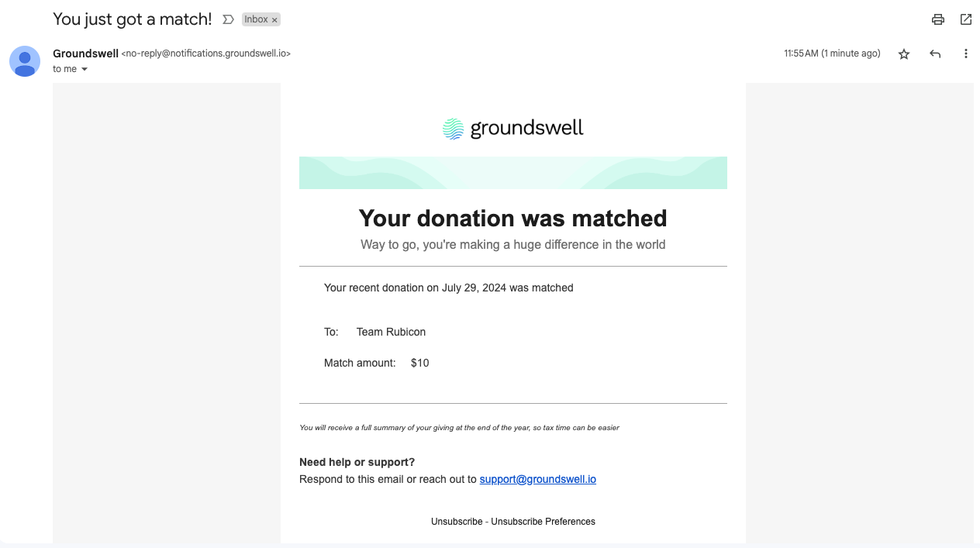
Task: Open Unsubscribe Preferences link
Action: (543, 522)
